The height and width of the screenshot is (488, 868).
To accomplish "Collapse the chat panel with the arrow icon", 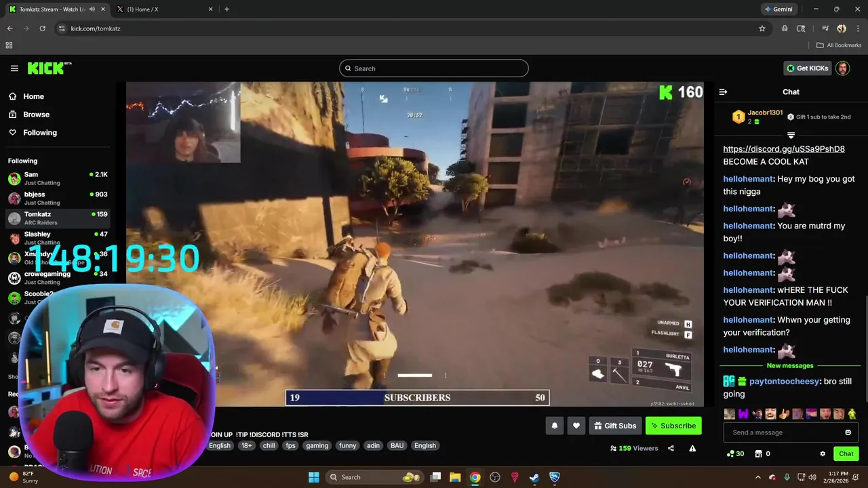I will coord(723,92).
